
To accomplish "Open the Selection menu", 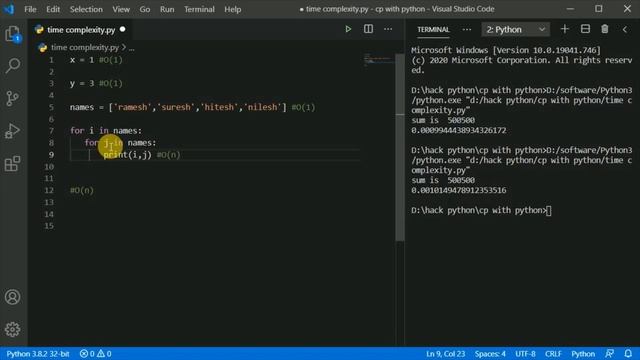I will pyautogui.click(x=86, y=9).
